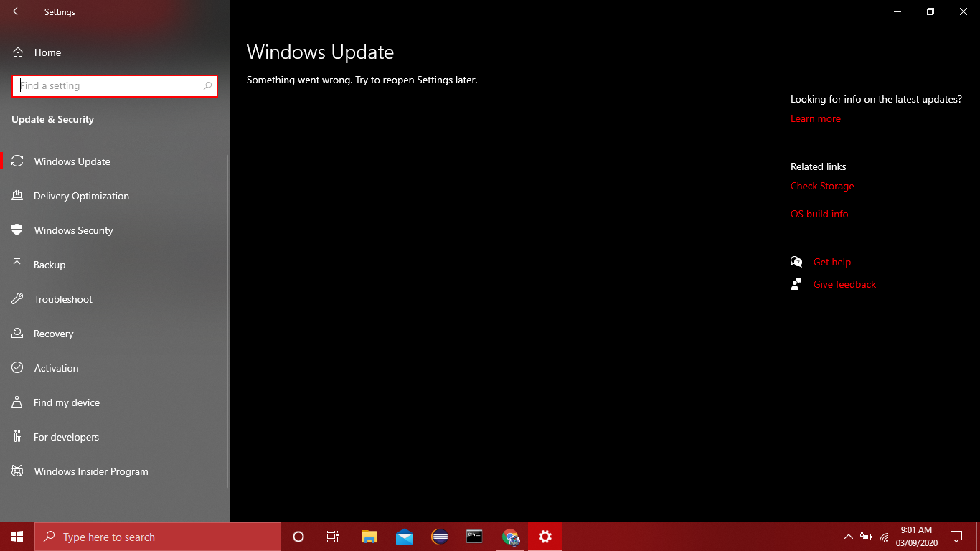This screenshot has height=551, width=980.
Task: Click the battery icon in the tray
Action: tap(866, 537)
